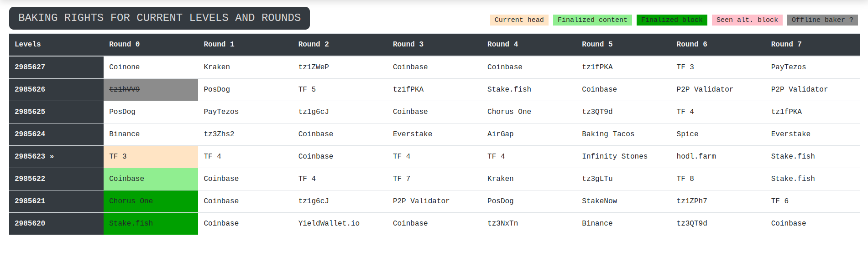Select the Finalized block legend badge
This screenshot has height=257, width=868.
[671, 20]
